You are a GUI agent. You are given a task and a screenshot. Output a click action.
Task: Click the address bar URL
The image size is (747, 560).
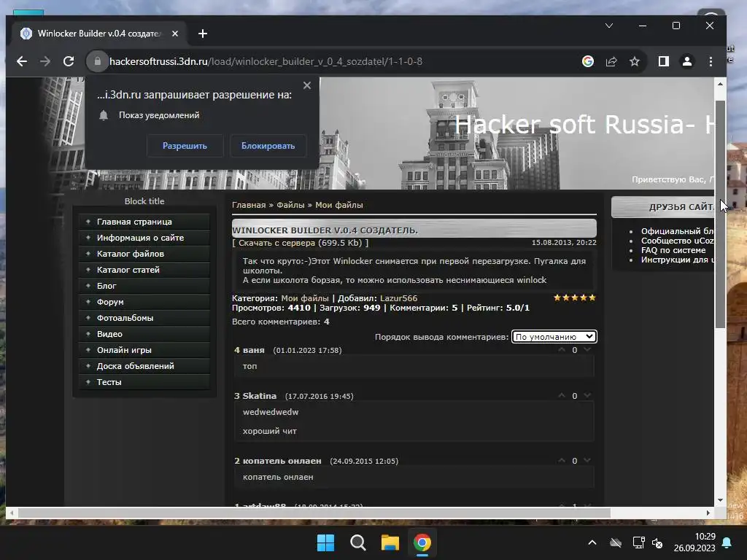266,61
